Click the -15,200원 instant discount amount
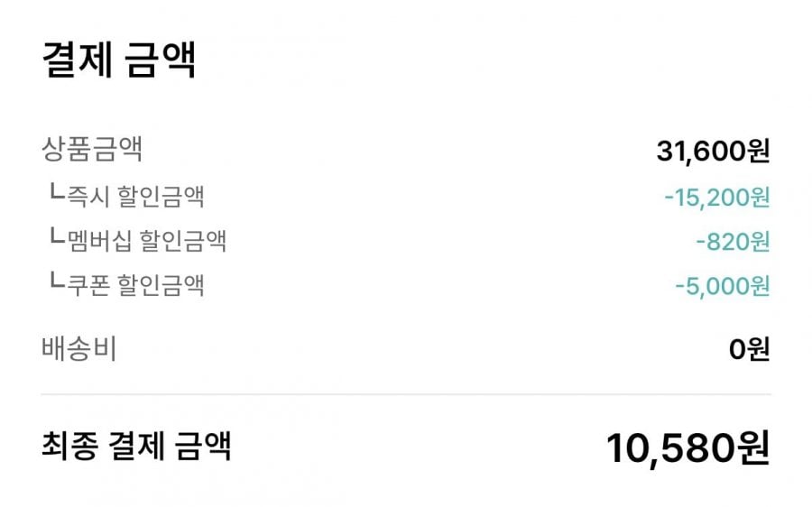The height and width of the screenshot is (507, 812). [716, 198]
